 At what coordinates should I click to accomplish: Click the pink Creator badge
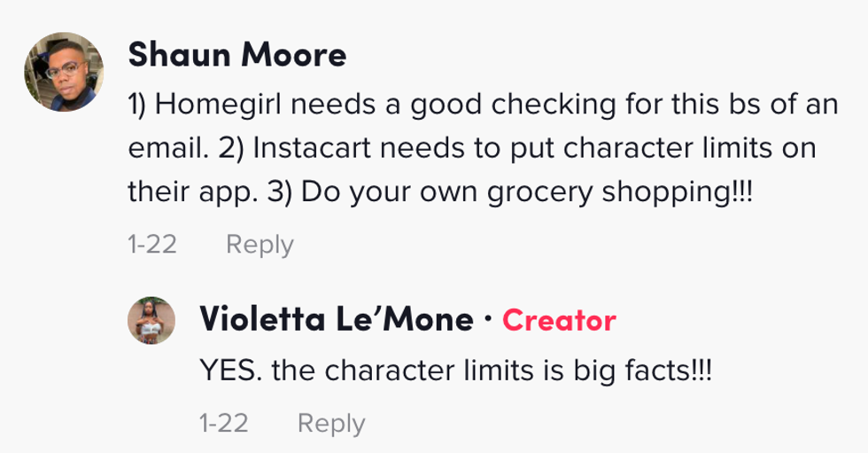[559, 320]
